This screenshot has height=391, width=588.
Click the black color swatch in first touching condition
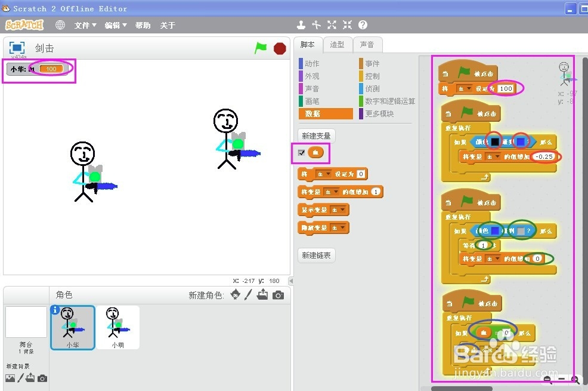coord(495,142)
